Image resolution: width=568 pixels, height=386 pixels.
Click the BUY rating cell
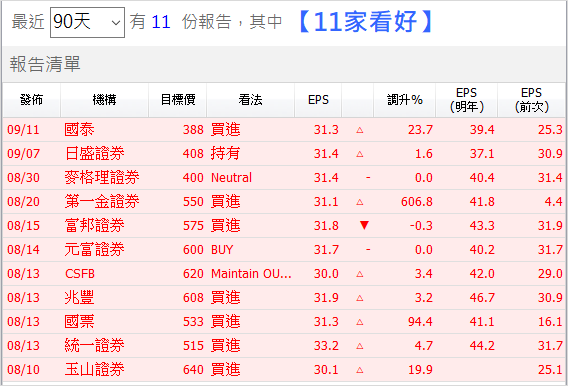point(222,249)
